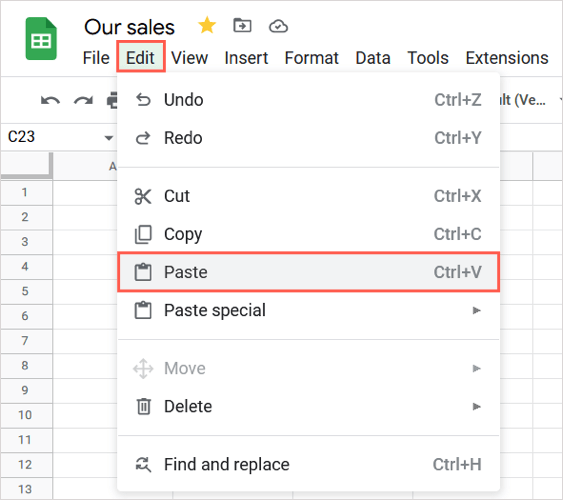Open the name box dropdown arrow

(108, 137)
